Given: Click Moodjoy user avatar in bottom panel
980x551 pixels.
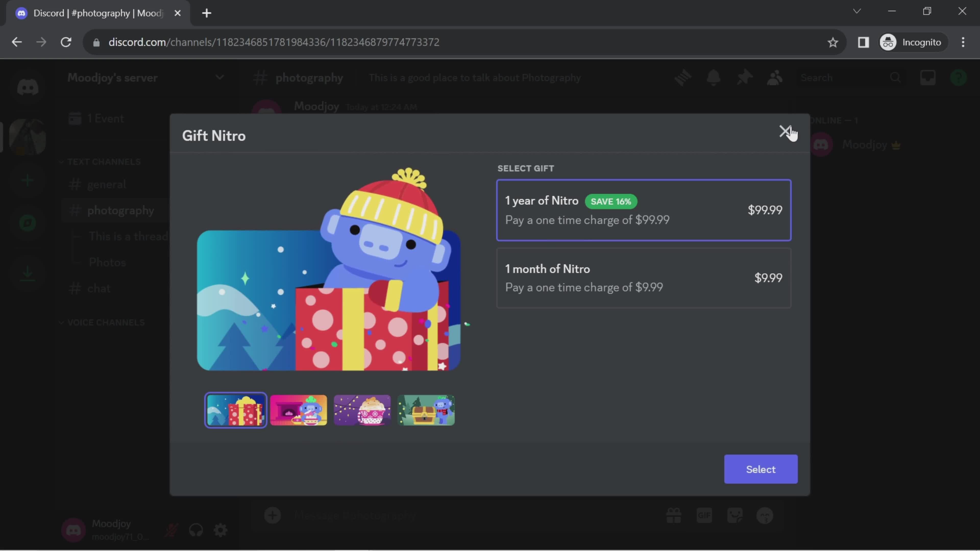Looking at the screenshot, I should (x=73, y=530).
